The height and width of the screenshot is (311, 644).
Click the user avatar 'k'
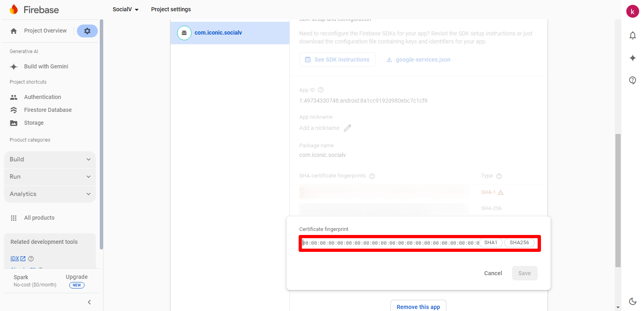(x=632, y=11)
